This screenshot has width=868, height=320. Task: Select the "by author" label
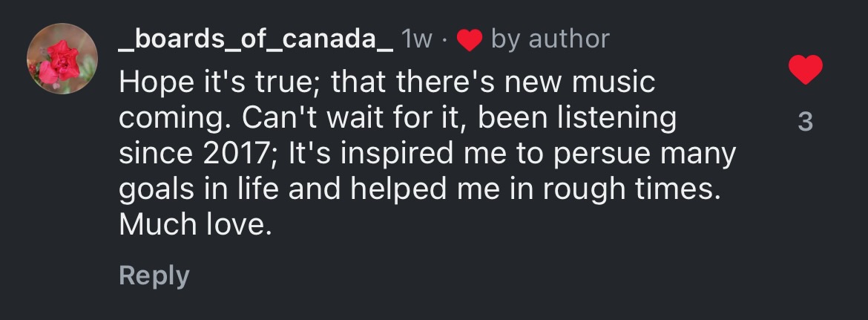point(550,40)
